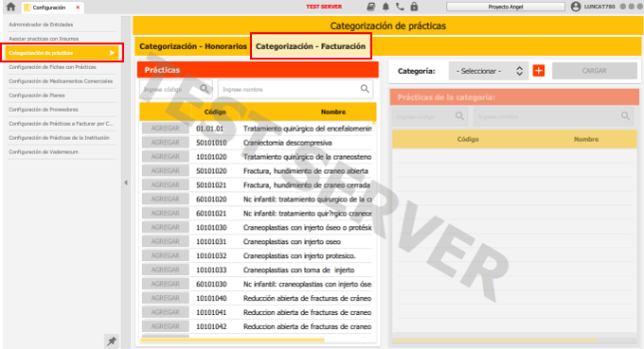644x349 pixels.
Task: Click search icon in category name field
Action: click(625, 116)
